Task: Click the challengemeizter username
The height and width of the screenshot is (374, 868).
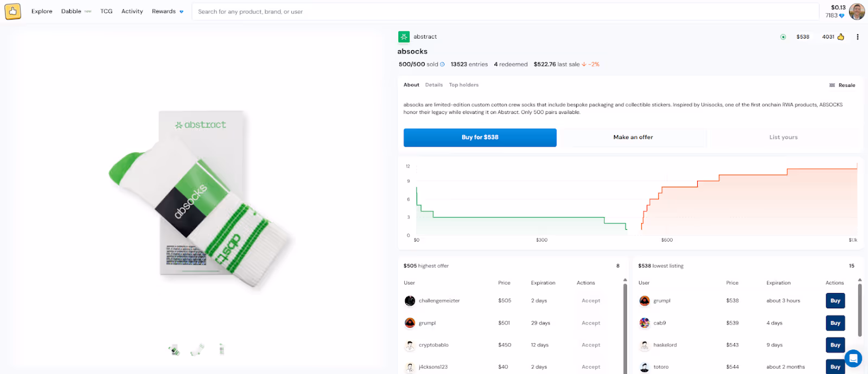Action: point(439,301)
